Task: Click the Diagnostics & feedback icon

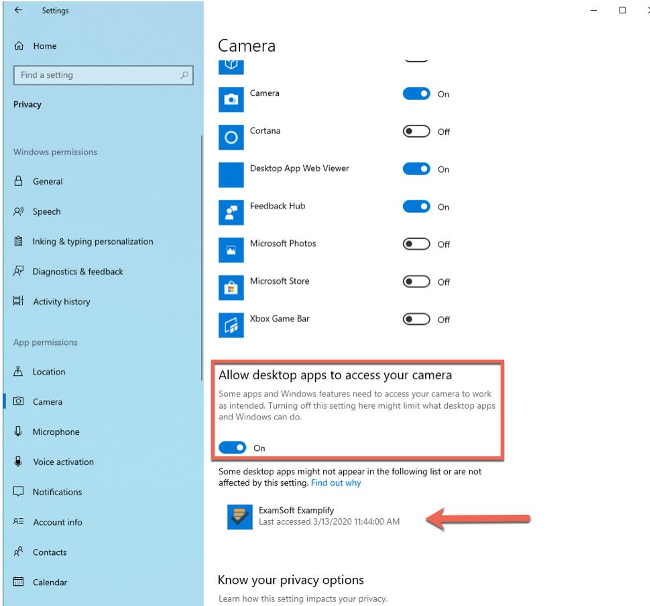Action: 18,271
